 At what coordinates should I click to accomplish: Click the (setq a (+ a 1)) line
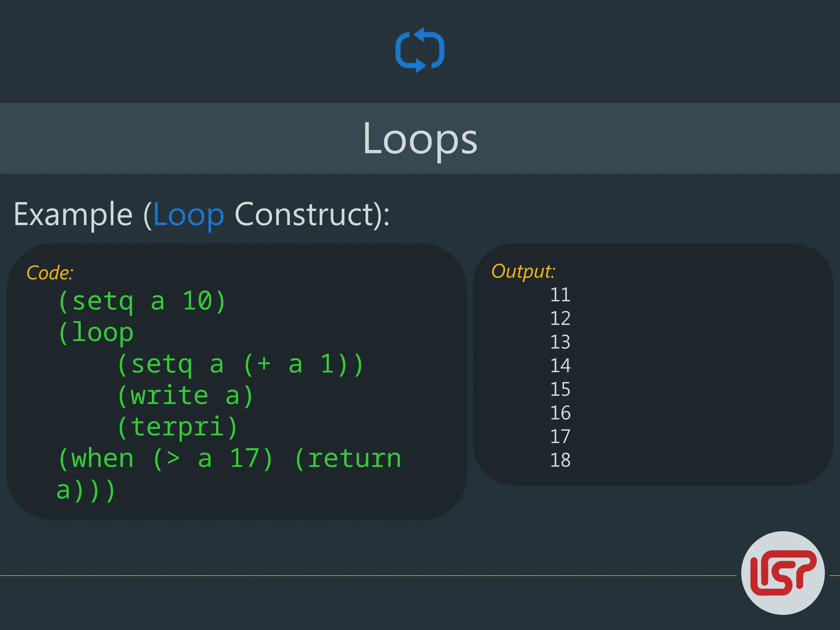tap(240, 364)
